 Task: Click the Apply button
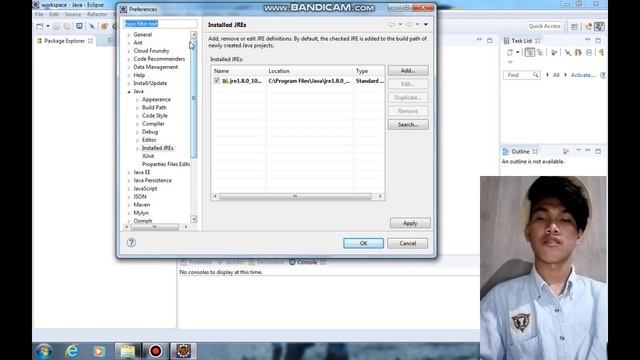410,223
